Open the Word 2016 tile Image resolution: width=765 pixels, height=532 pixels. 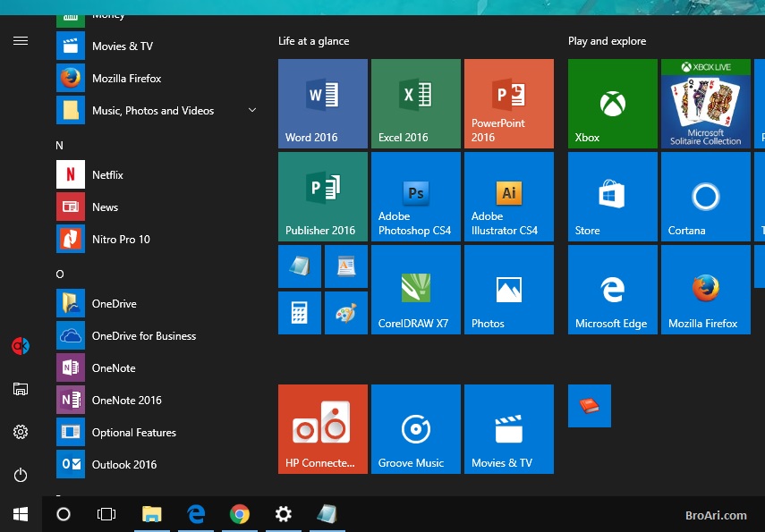(322, 103)
